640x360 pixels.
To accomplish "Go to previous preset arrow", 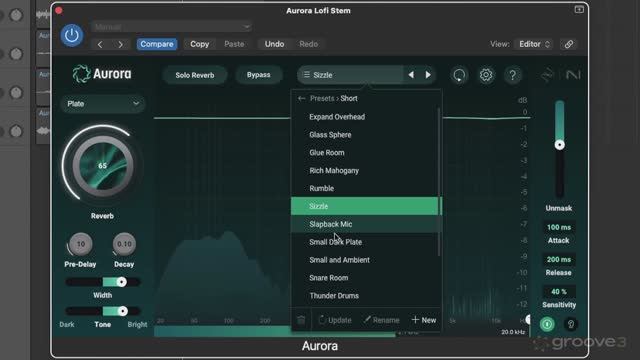I will pyautogui.click(x=411, y=75).
